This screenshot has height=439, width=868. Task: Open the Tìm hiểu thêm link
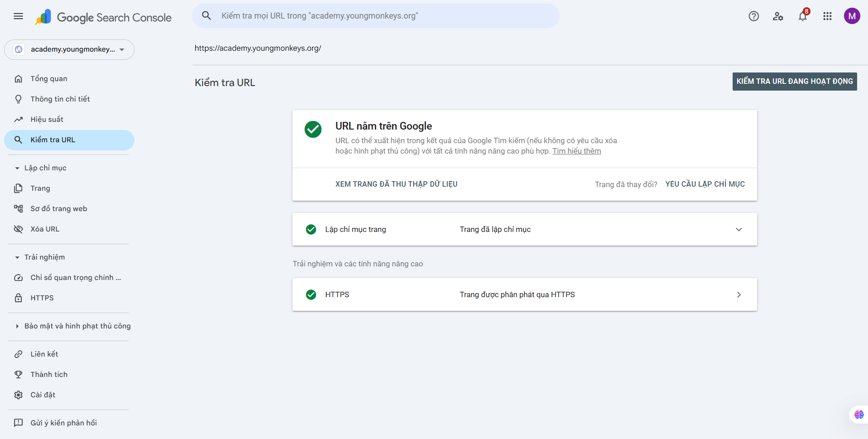click(576, 151)
